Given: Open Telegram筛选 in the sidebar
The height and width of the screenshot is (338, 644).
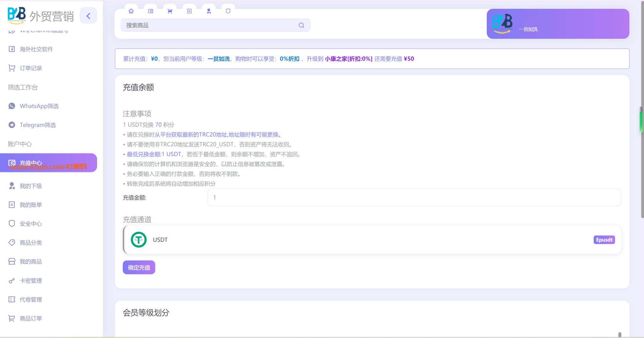Looking at the screenshot, I should point(38,125).
